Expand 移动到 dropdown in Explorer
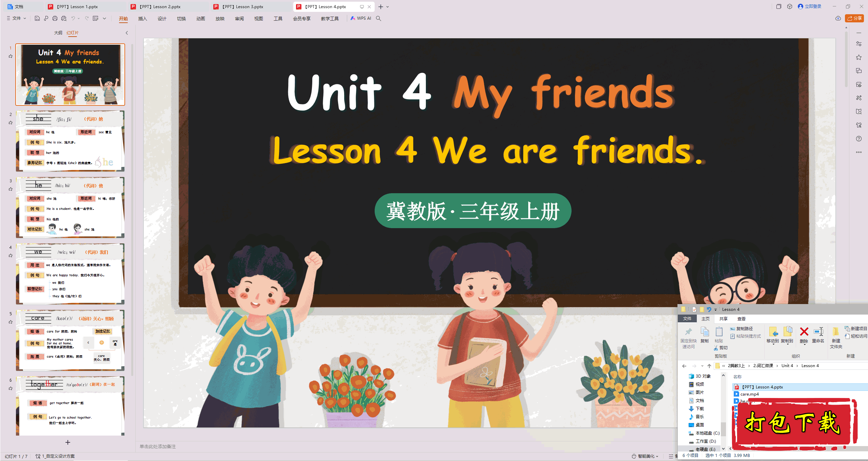868x461 pixels. pyautogui.click(x=773, y=344)
